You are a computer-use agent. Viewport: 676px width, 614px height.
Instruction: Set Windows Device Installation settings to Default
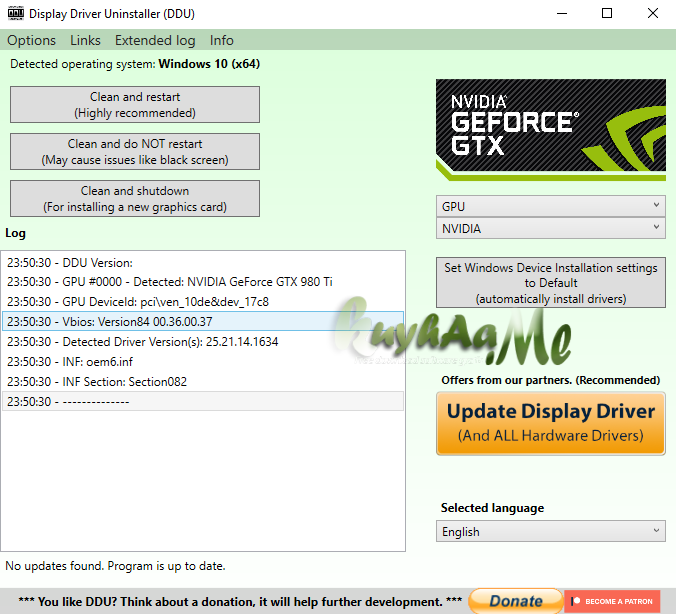[x=551, y=283]
